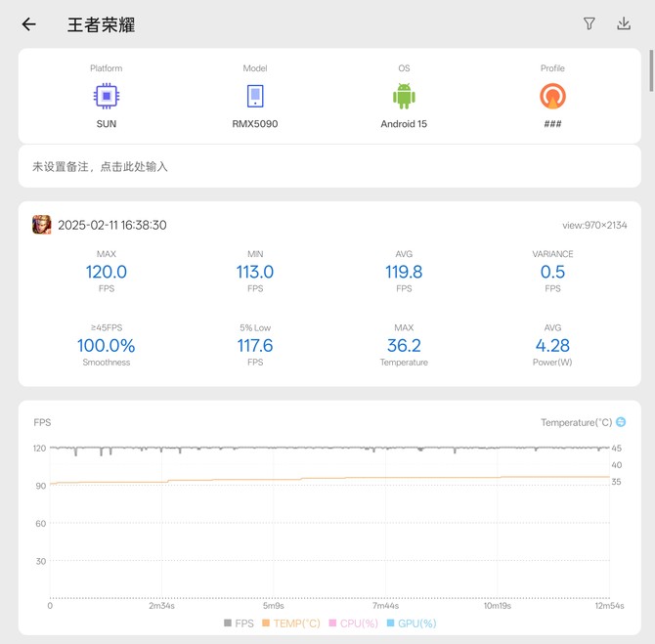Open the filter funnel icon
The height and width of the screenshot is (644, 655).
coord(589,24)
